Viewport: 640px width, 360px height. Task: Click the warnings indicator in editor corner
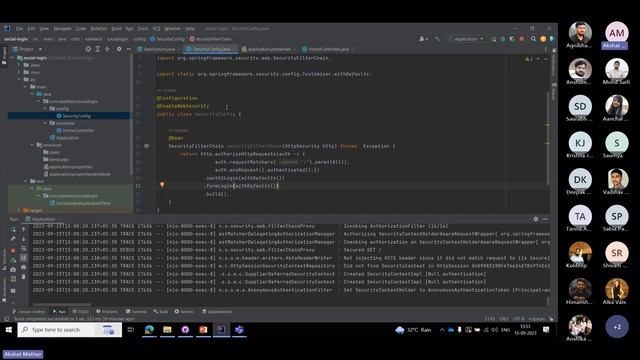click(x=529, y=59)
